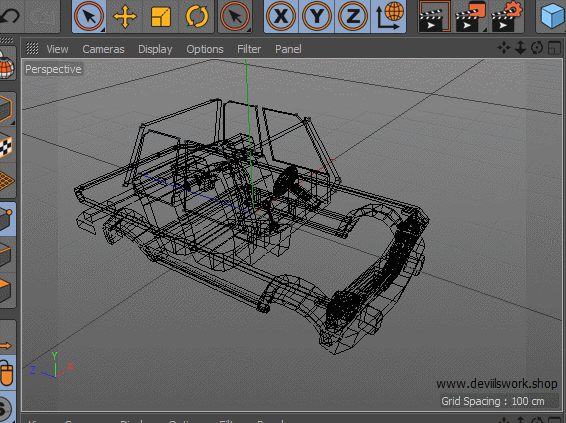Toggle world coordinate system button

pyautogui.click(x=388, y=16)
